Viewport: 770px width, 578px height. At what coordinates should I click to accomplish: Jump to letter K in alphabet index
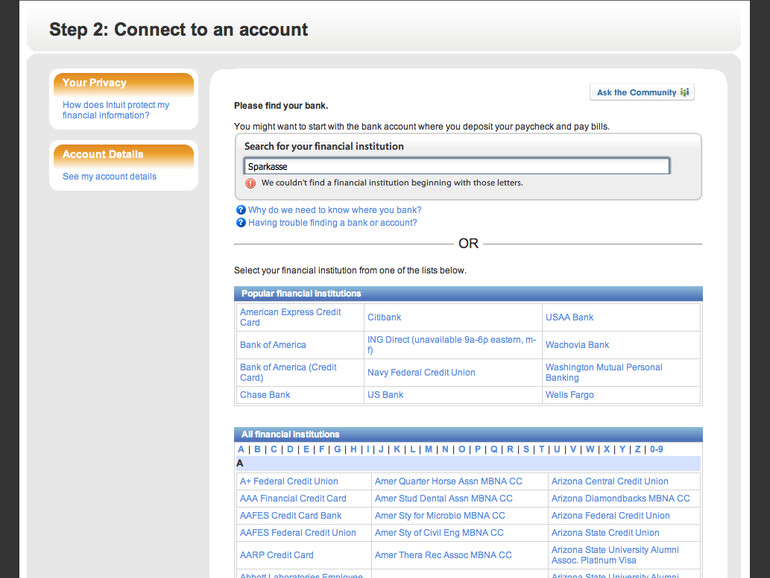pyautogui.click(x=397, y=449)
